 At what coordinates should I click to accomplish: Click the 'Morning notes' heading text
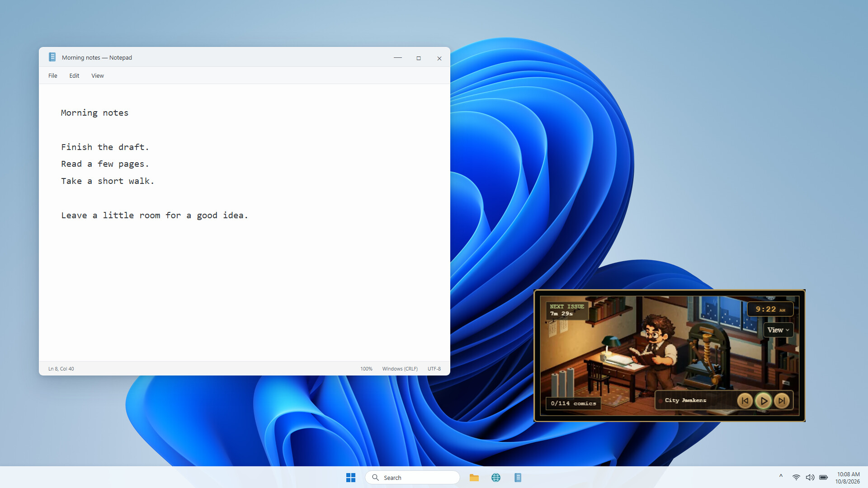pos(94,113)
